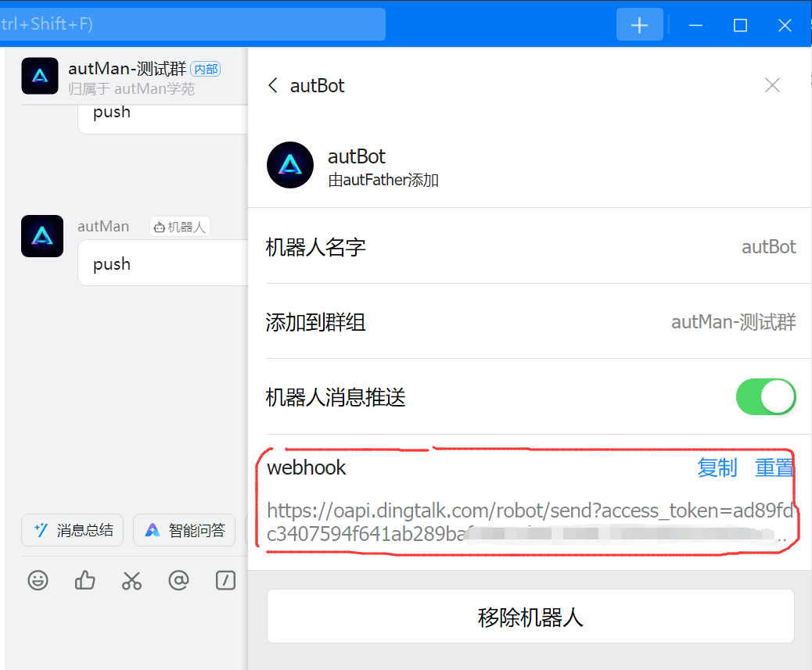Image resolution: width=812 pixels, height=670 pixels.
Task: Click the 添加到群组 row
Action: [x=531, y=322]
